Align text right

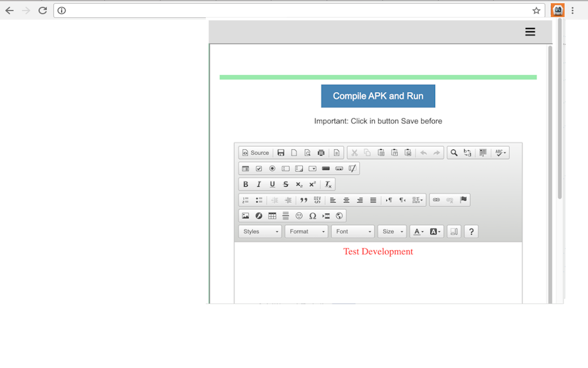pyautogui.click(x=360, y=200)
